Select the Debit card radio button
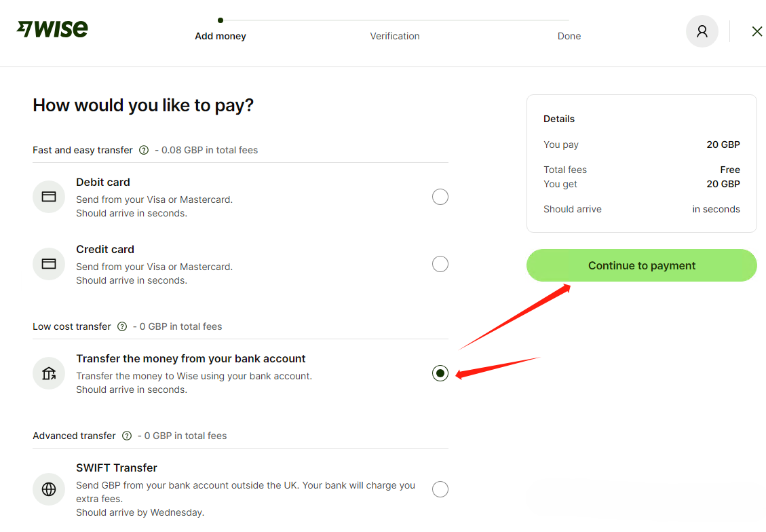The height and width of the screenshot is (532, 766). (440, 197)
